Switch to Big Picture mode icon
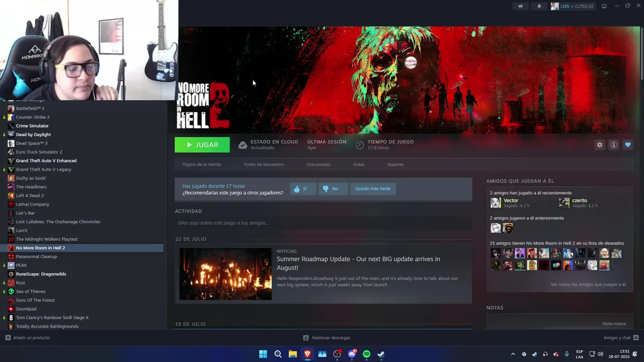Viewport: 644px width, 362px height. 604,6
